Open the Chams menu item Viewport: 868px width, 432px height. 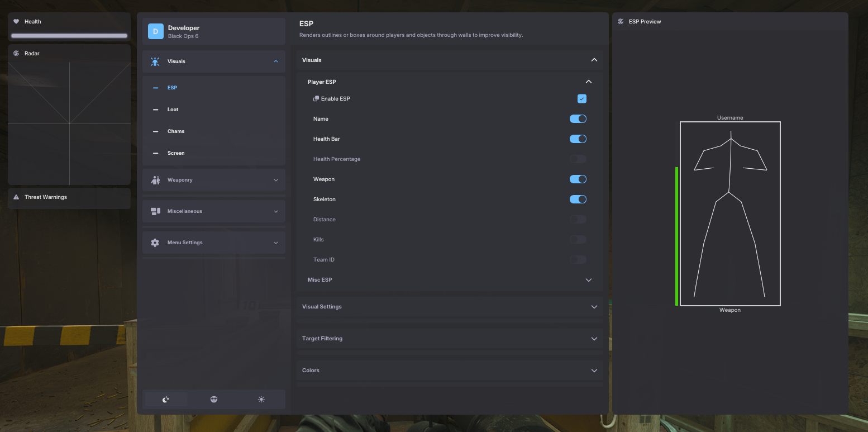176,131
